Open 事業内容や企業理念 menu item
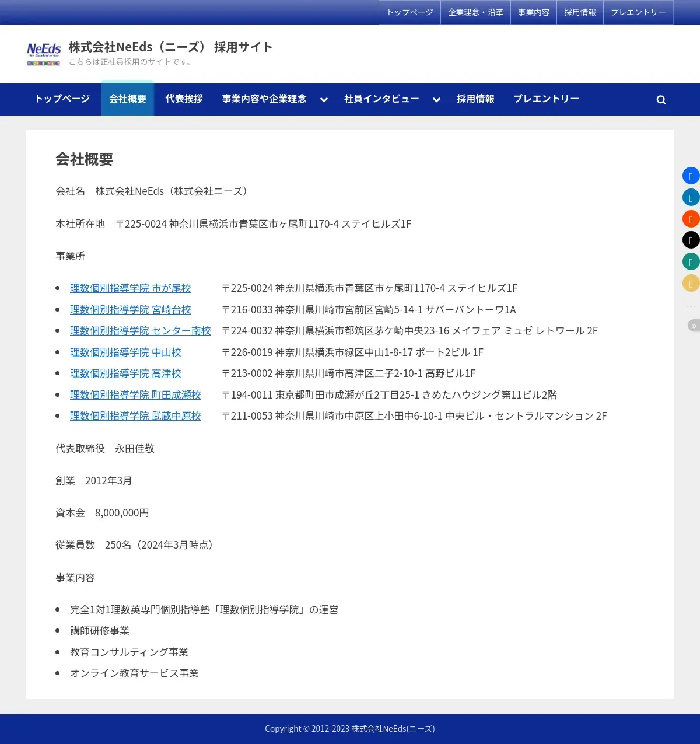 pyautogui.click(x=264, y=99)
